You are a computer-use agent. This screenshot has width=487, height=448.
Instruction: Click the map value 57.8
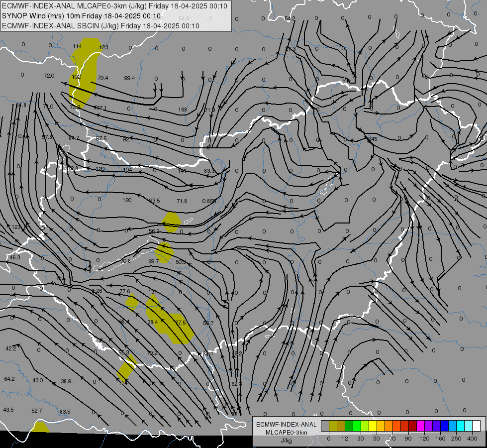(x=47, y=137)
